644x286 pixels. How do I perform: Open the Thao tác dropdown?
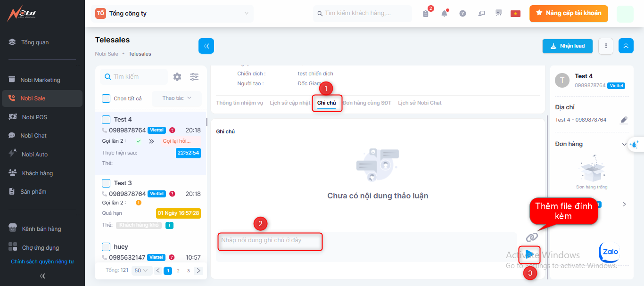(x=177, y=98)
